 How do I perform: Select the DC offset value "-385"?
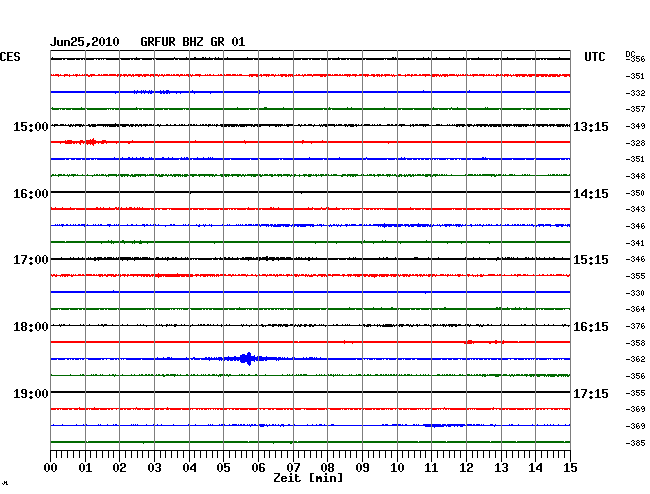click(x=635, y=443)
